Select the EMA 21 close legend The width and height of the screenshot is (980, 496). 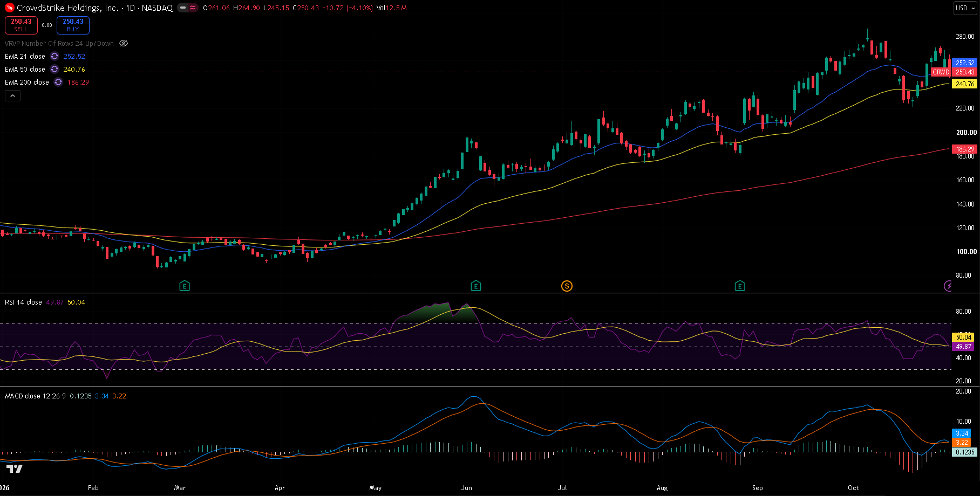(x=25, y=56)
